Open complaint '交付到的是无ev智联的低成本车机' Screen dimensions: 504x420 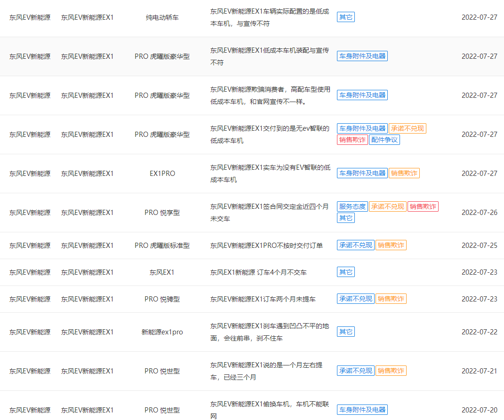pyautogui.click(x=270, y=135)
